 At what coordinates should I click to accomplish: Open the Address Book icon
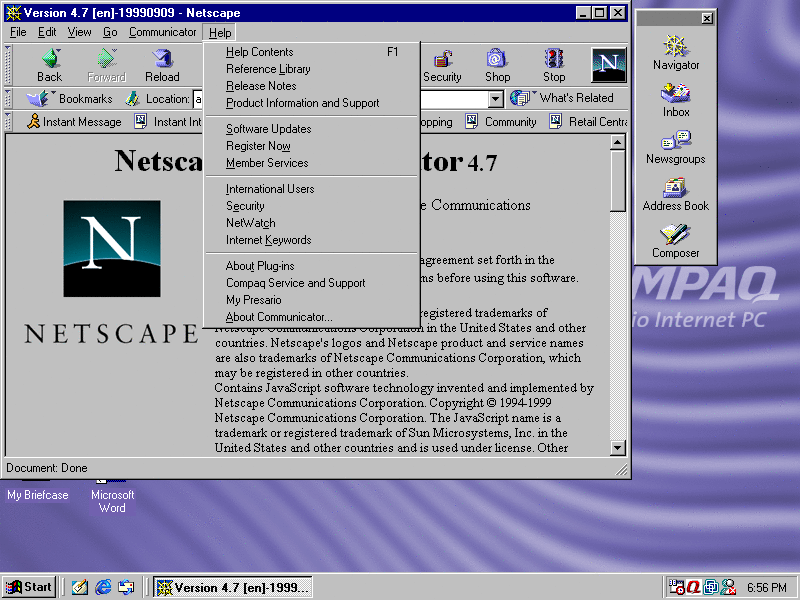676,190
